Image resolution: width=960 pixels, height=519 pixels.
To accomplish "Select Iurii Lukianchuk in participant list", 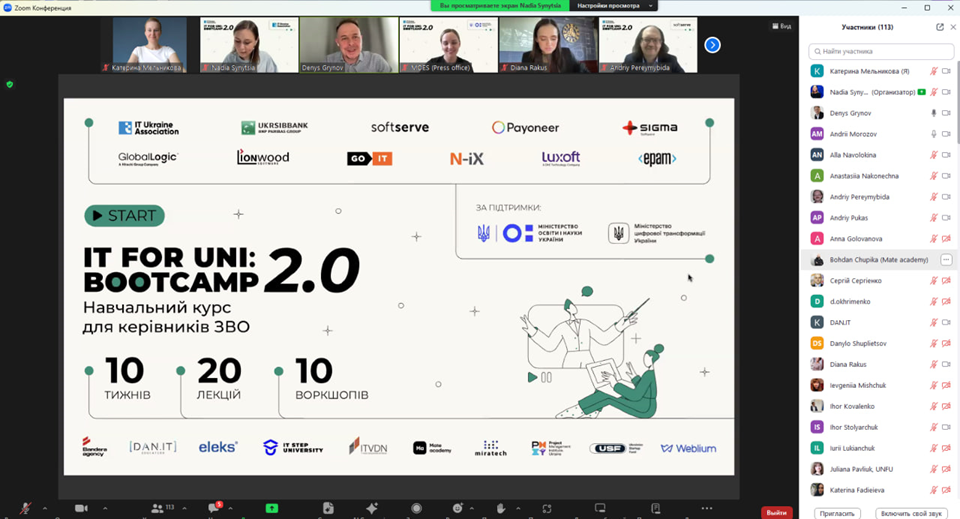I will tap(879, 448).
